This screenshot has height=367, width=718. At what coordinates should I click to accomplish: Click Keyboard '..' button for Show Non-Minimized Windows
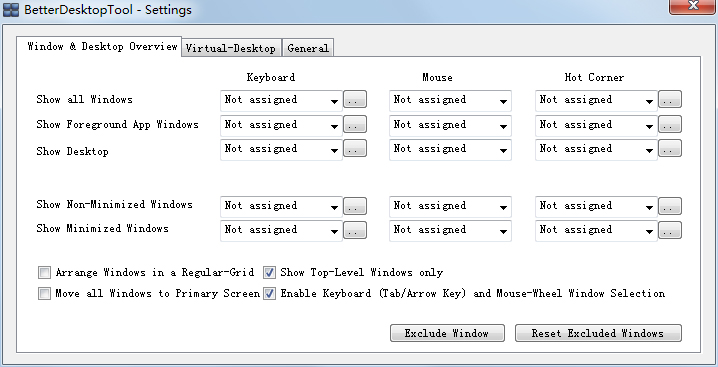pyautogui.click(x=355, y=206)
